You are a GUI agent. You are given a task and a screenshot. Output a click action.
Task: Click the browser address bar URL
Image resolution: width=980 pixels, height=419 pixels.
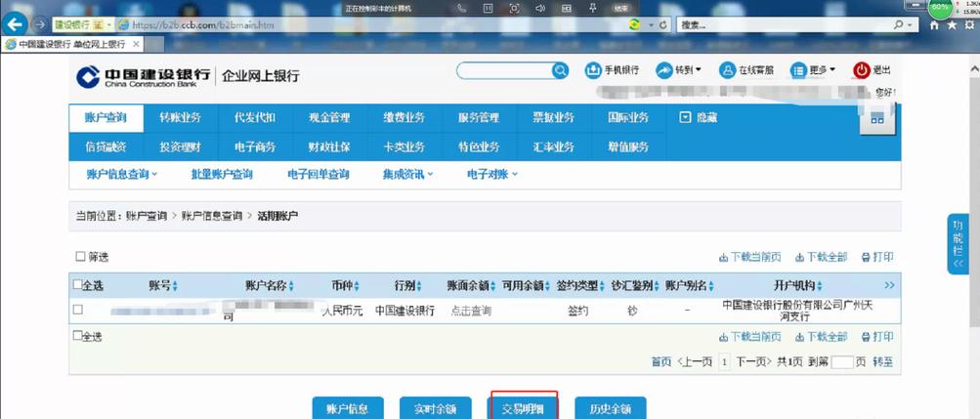(x=203, y=25)
